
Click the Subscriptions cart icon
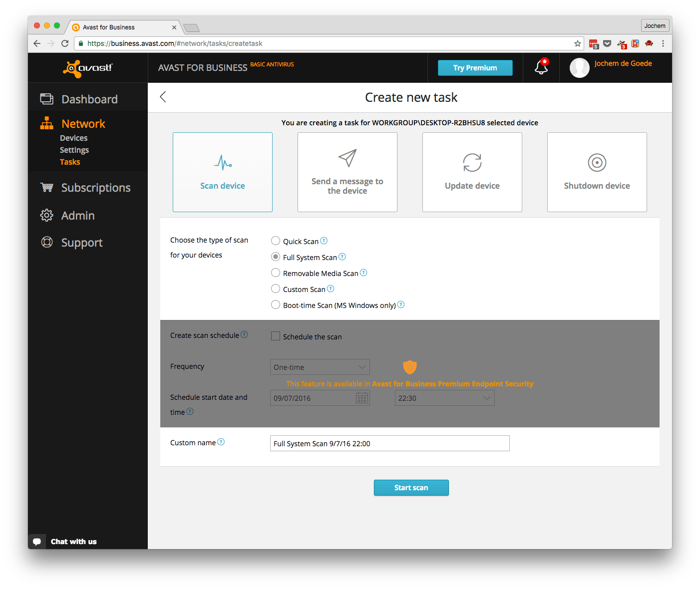(47, 187)
